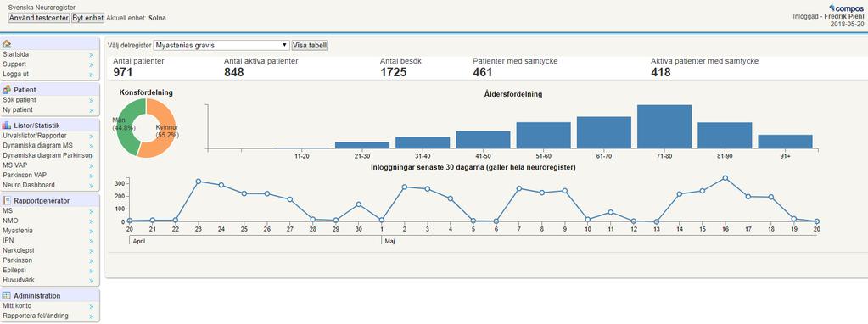The height and width of the screenshot is (324, 868).
Task: Click the Antal patienter value 971
Action: click(123, 72)
